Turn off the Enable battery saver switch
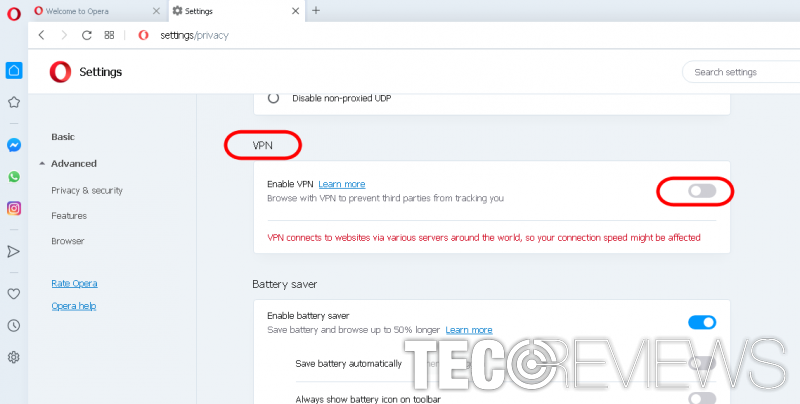 click(702, 322)
